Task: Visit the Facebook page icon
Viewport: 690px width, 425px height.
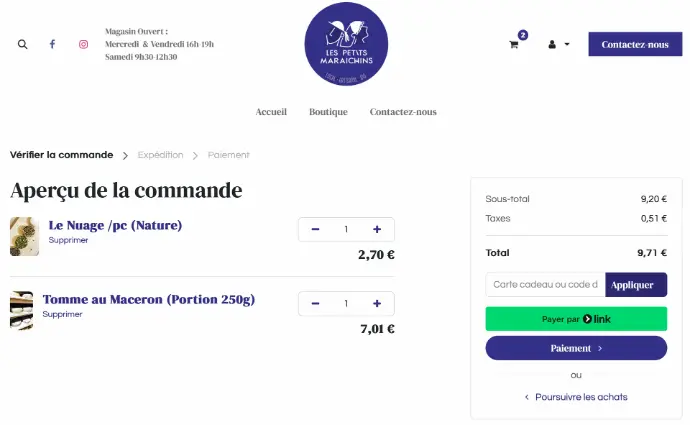Action: pos(52,44)
